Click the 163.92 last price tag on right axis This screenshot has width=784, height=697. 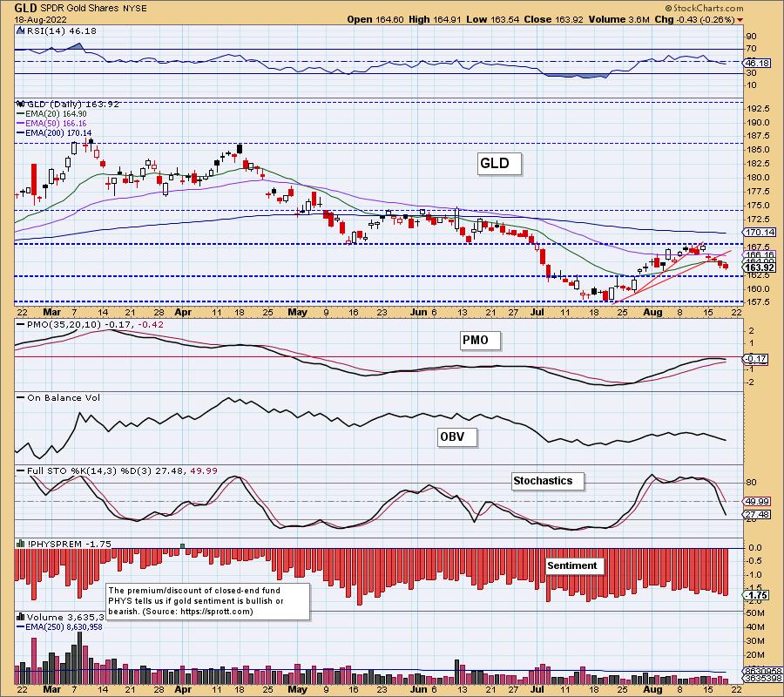tap(760, 267)
